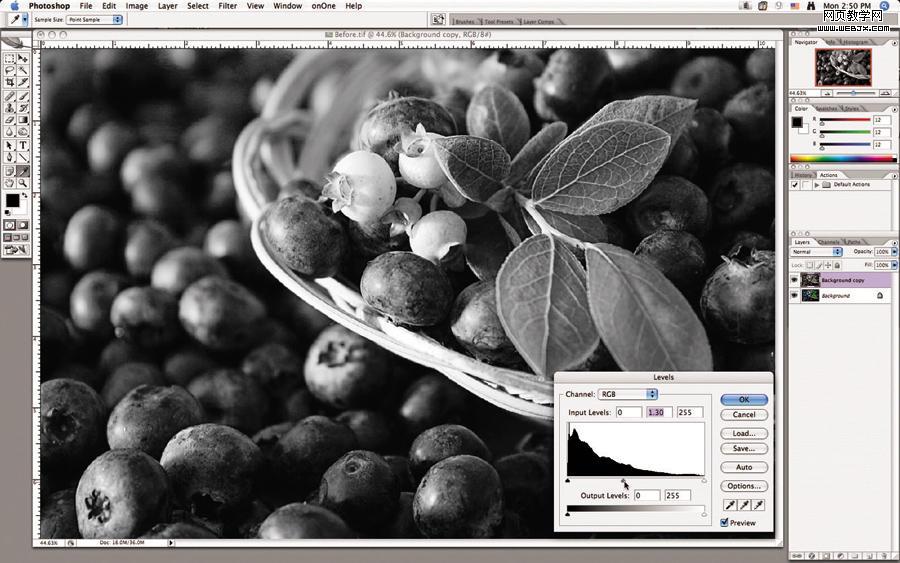Click Cancel in the Levels dialog
The image size is (900, 563).
click(744, 414)
